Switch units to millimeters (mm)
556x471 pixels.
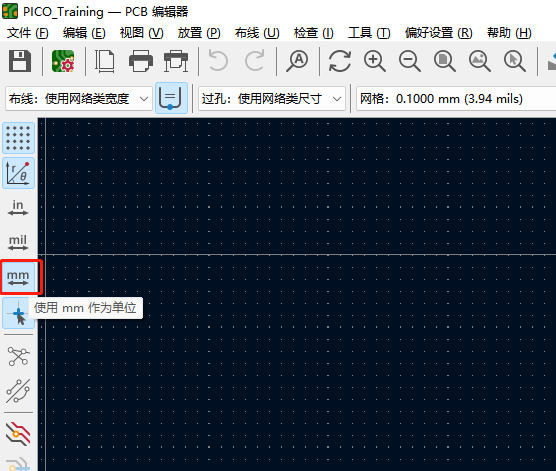click(x=18, y=278)
